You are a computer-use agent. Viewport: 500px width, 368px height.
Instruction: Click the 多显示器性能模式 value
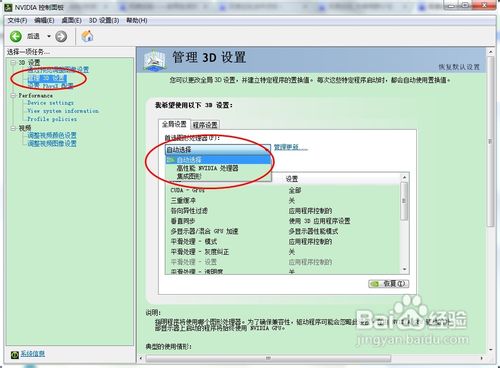point(313,231)
